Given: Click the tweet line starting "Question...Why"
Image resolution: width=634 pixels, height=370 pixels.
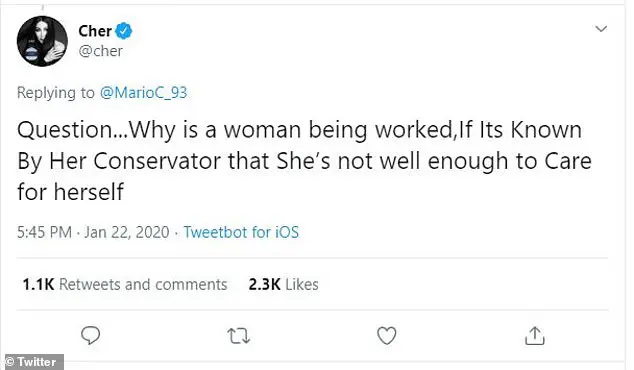Looking at the screenshot, I should 299,130.
